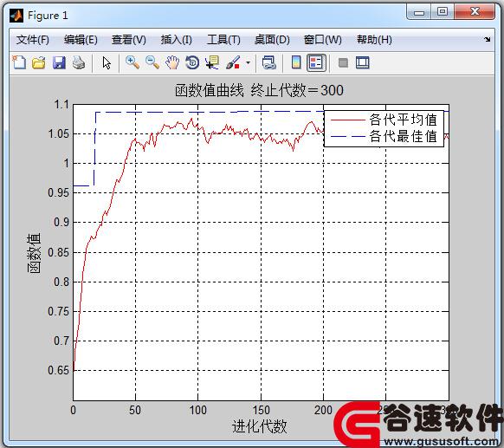Click the New Figure icon
This screenshot has width=504, height=448.
(19, 62)
